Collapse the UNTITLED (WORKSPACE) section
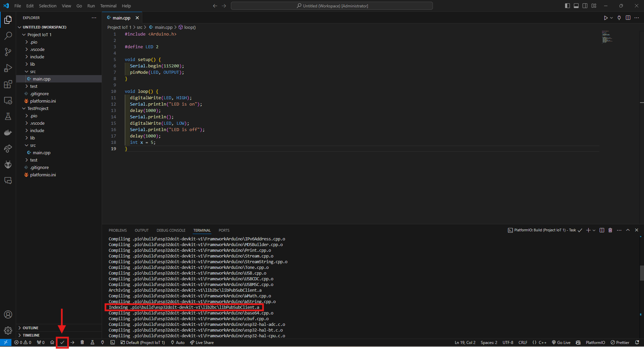 (x=44, y=27)
